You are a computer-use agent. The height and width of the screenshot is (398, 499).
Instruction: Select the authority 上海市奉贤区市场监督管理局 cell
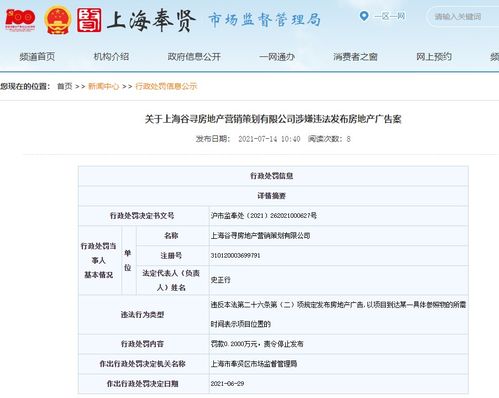tap(338, 364)
